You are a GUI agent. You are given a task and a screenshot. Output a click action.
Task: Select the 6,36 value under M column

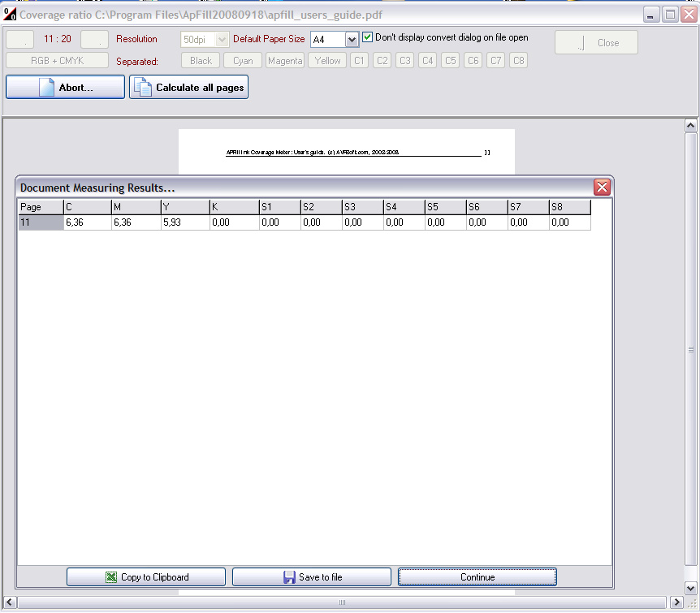click(136, 222)
